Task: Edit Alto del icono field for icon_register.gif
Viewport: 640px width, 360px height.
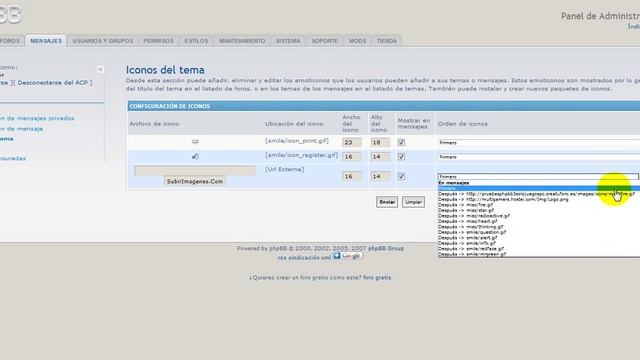Action: [380, 157]
